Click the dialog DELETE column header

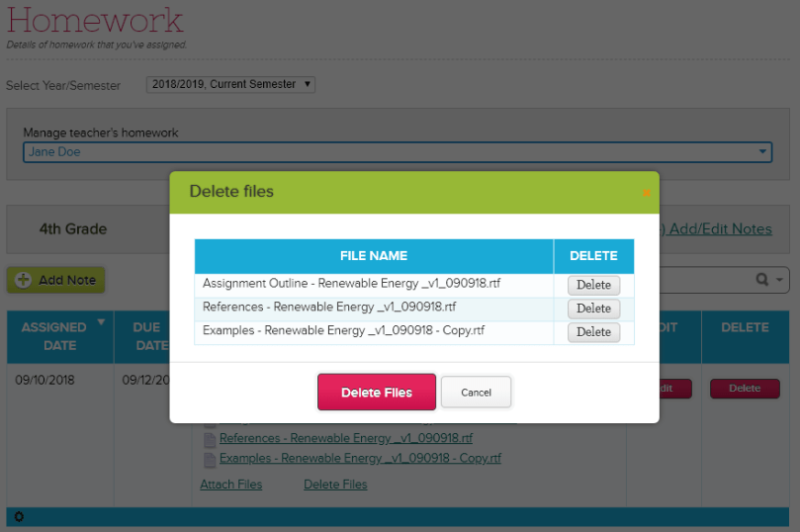coord(594,256)
